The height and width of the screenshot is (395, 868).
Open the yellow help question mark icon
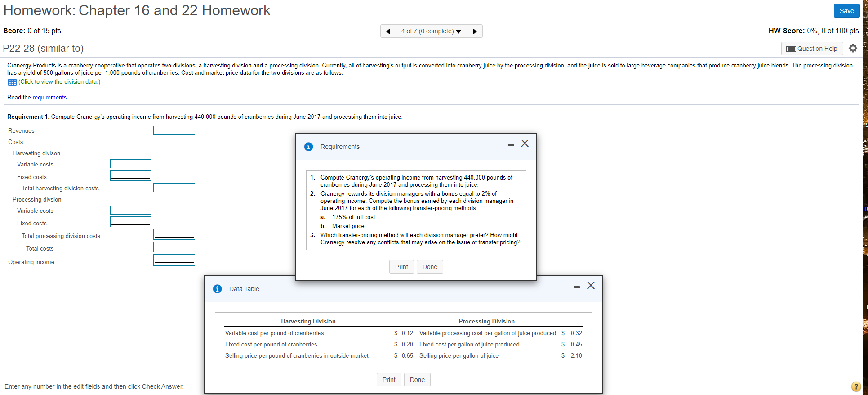(x=856, y=386)
